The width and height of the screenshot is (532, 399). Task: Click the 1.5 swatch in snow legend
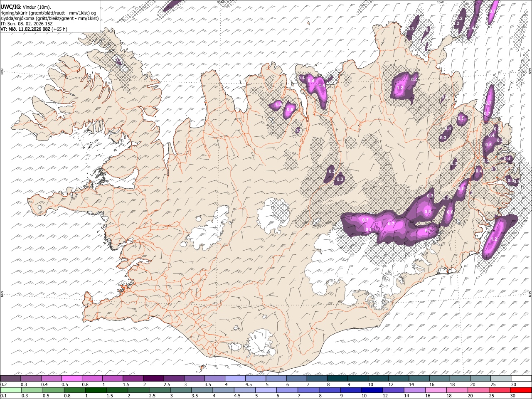[133, 378]
